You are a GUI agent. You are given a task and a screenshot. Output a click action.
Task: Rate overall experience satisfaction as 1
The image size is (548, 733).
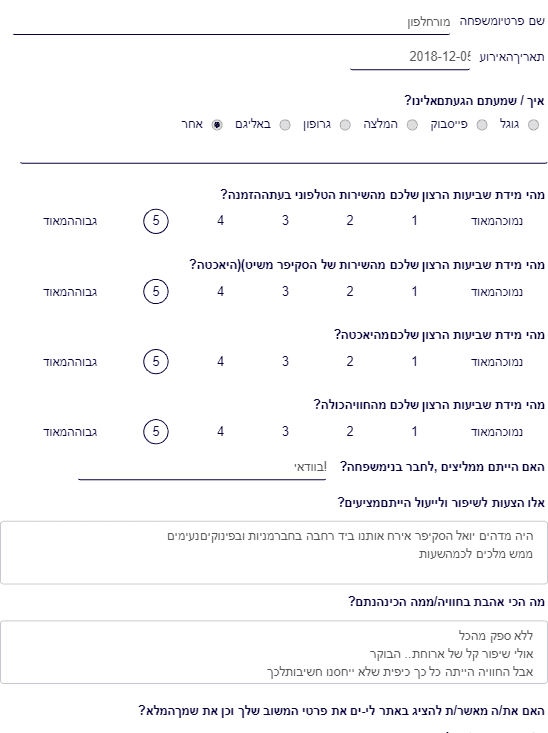click(x=414, y=432)
